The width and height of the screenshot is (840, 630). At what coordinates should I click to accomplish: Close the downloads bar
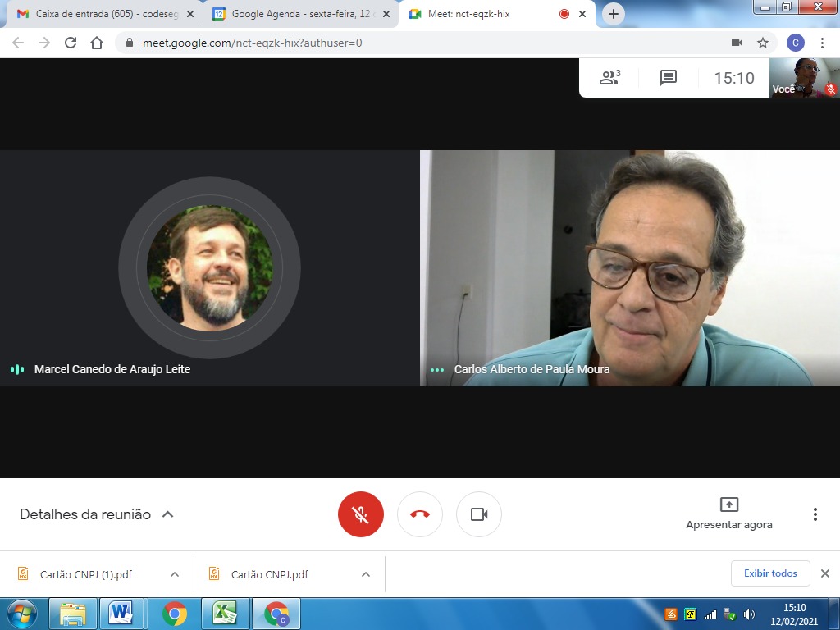[x=825, y=573]
